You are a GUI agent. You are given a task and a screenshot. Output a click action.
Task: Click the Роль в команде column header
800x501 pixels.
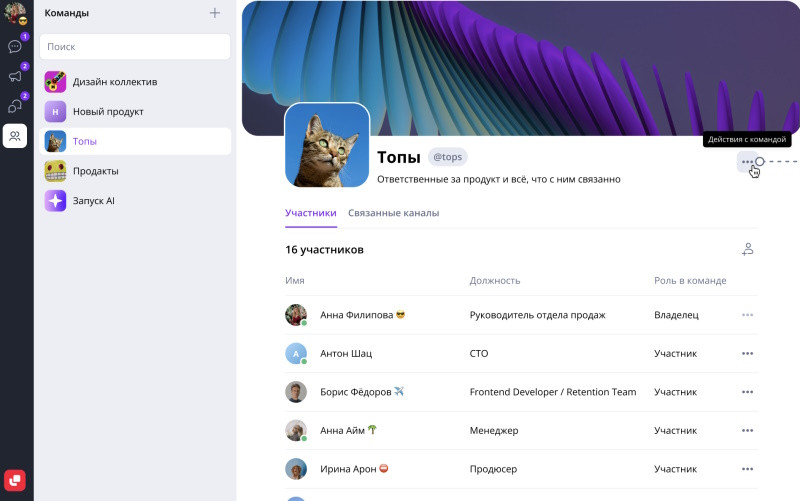tap(690, 281)
